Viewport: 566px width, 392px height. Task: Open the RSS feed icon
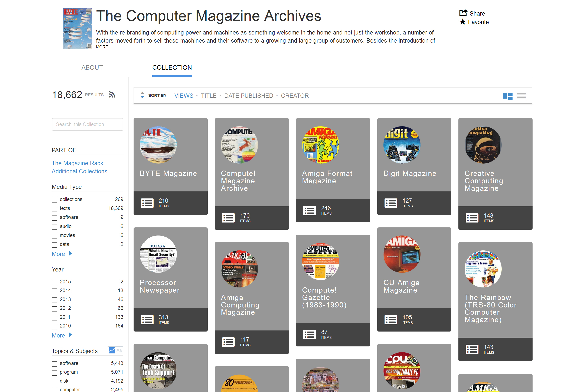pyautogui.click(x=112, y=95)
